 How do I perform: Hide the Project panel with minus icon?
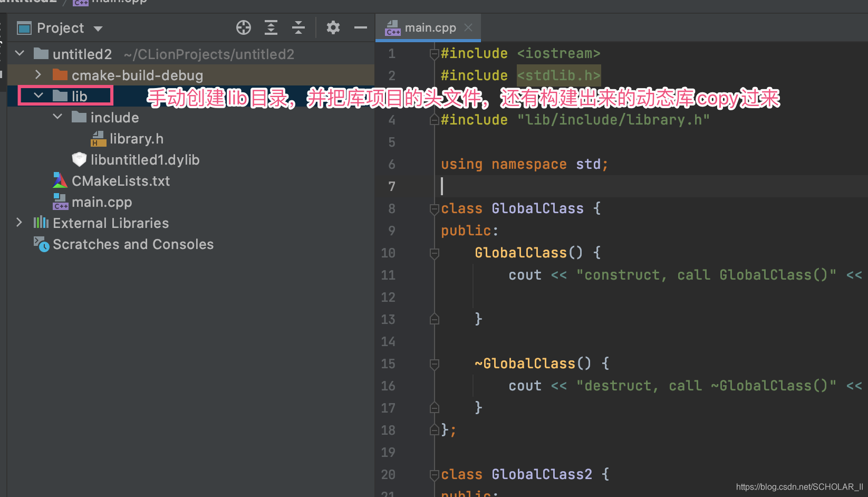[361, 27]
